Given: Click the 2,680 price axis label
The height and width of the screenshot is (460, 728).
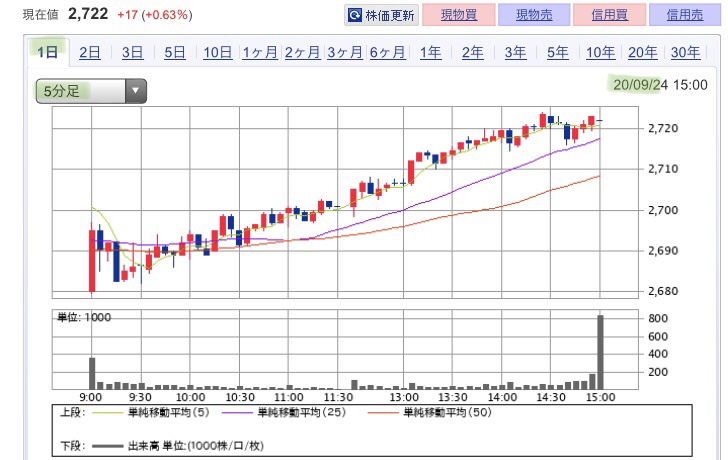Looking at the screenshot, I should point(663,291).
